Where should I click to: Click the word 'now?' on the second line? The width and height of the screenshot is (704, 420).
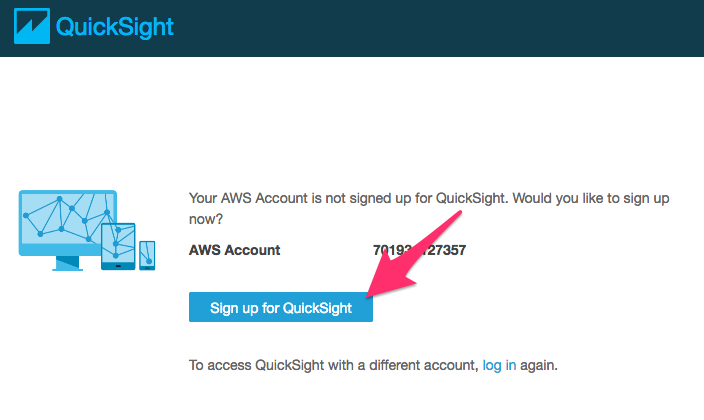[206, 218]
